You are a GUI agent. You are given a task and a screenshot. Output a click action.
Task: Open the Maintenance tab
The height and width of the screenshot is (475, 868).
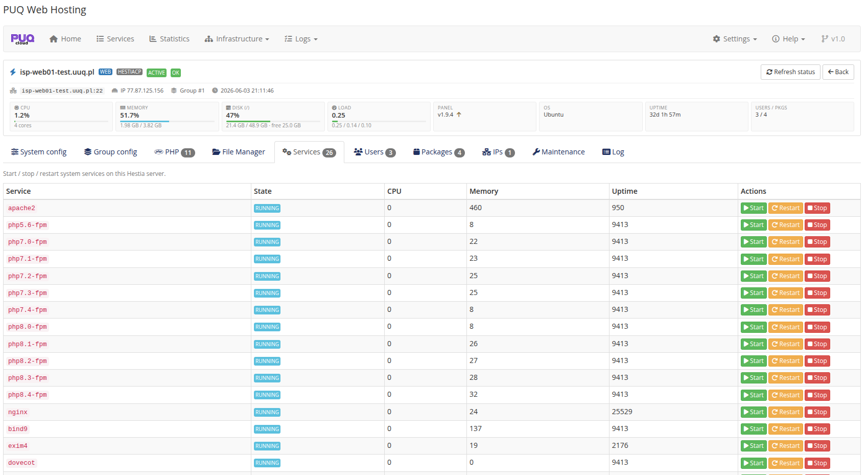click(558, 152)
